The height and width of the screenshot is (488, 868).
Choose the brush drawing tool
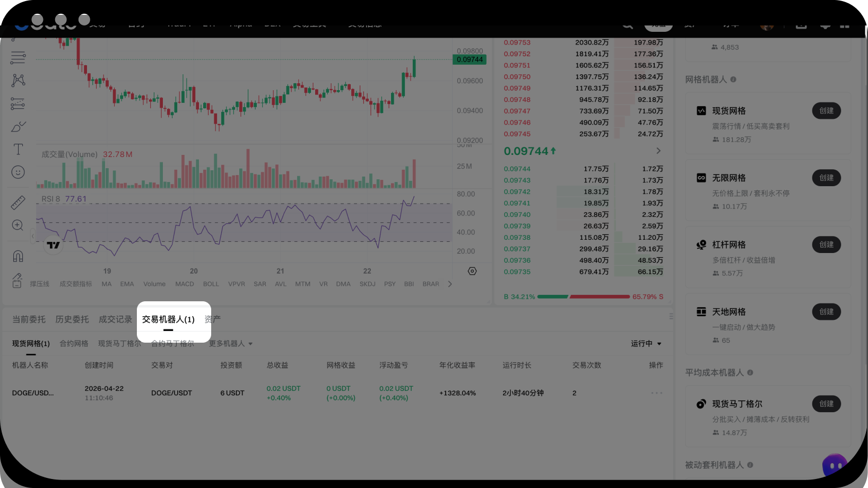[x=18, y=127]
